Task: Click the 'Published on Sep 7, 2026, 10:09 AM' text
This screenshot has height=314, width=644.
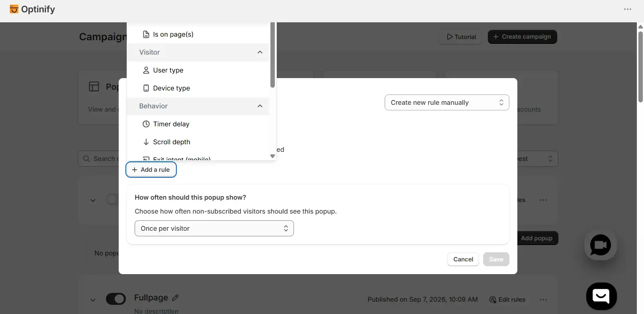Action: pos(423,300)
